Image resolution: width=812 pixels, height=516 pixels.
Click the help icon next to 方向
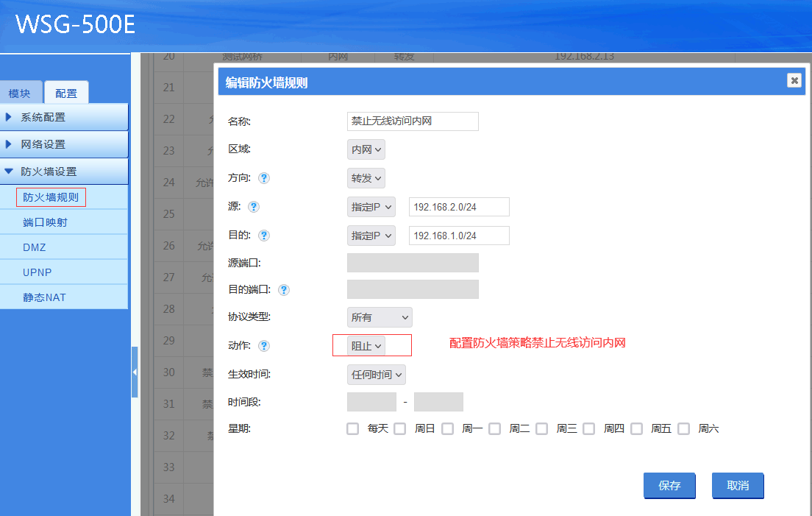point(263,178)
